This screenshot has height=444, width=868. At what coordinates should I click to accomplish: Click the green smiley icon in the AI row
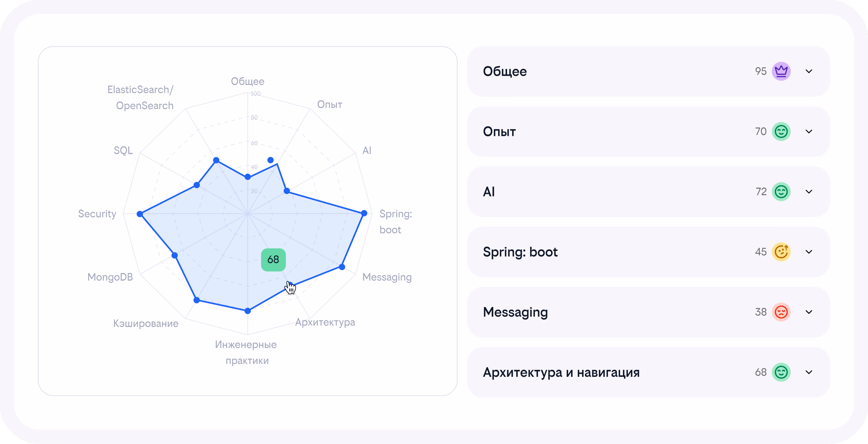pos(781,192)
